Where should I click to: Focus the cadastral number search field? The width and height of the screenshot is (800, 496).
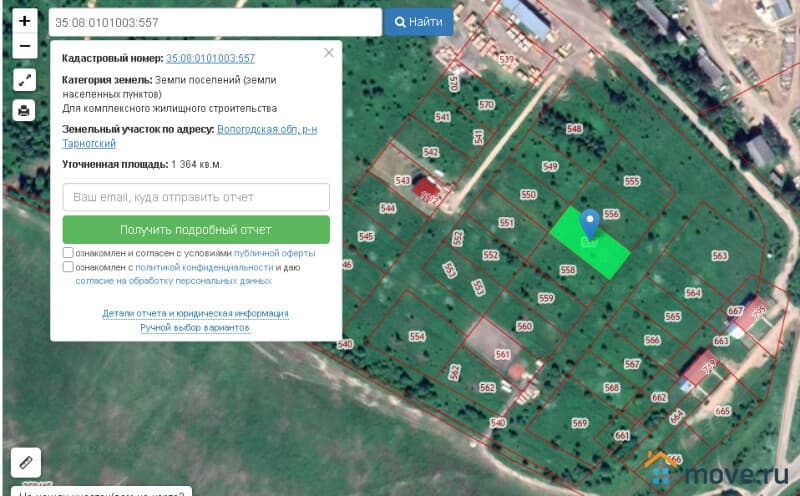pyautogui.click(x=215, y=22)
